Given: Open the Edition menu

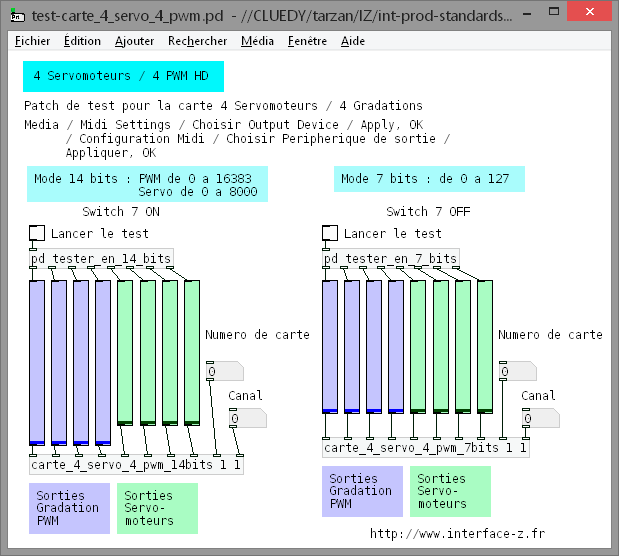Looking at the screenshot, I should [x=82, y=41].
